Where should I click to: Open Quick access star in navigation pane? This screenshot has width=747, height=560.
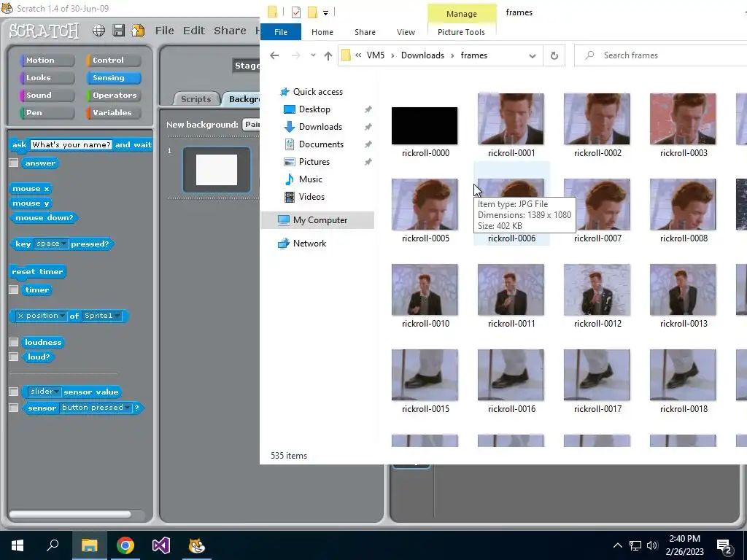[x=285, y=91]
